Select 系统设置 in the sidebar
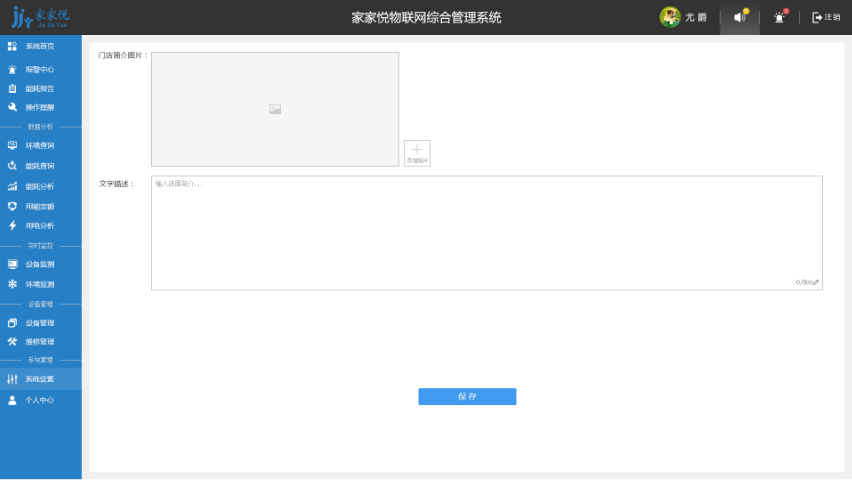The width and height of the screenshot is (852, 480). (x=40, y=379)
